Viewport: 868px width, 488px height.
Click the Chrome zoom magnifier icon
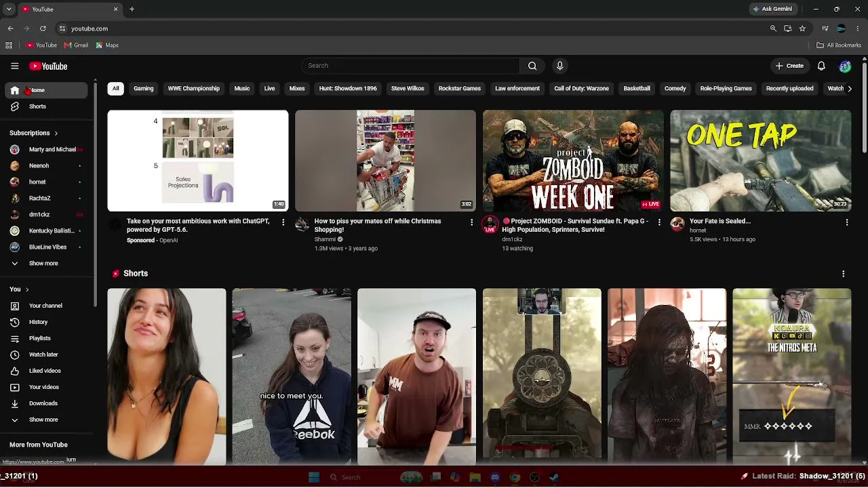pyautogui.click(x=773, y=28)
